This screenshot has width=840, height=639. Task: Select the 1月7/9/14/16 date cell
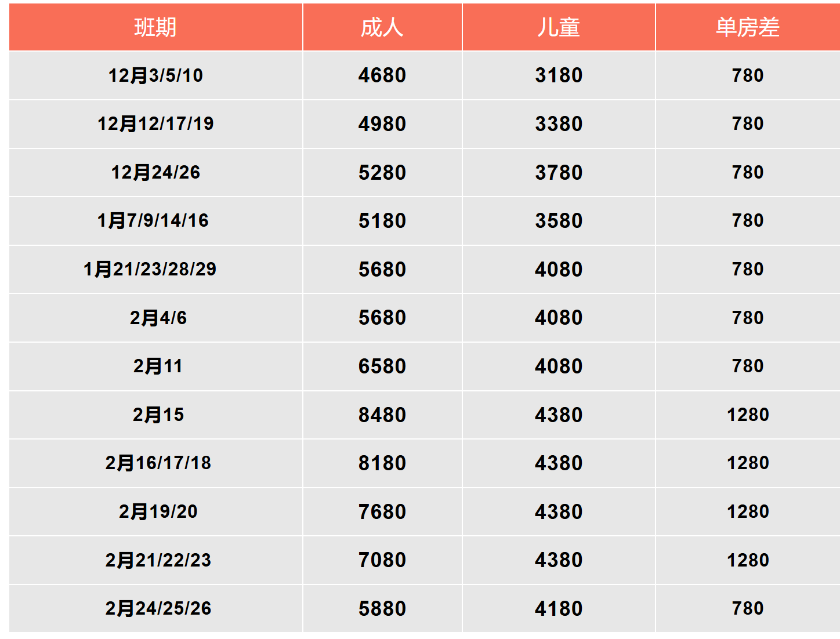tap(153, 220)
